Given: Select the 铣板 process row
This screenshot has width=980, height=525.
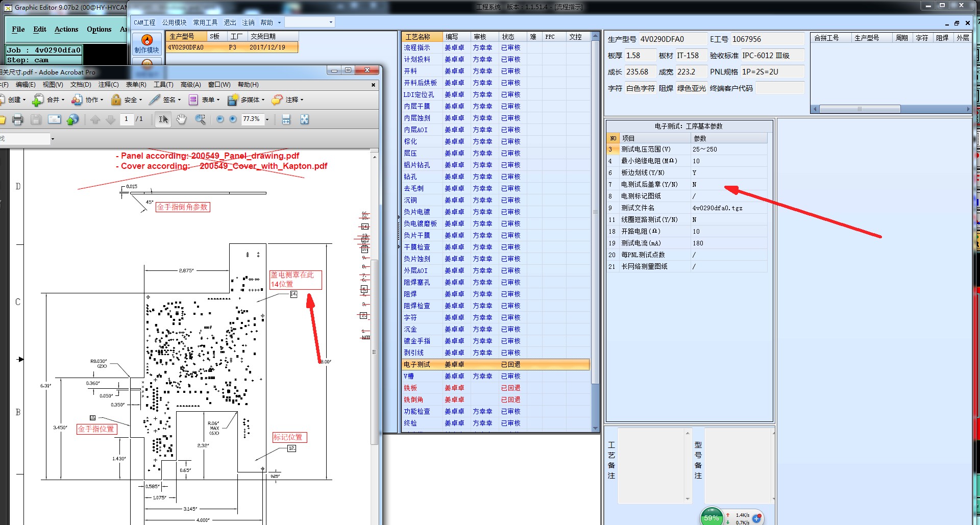Looking at the screenshot, I should [496, 388].
